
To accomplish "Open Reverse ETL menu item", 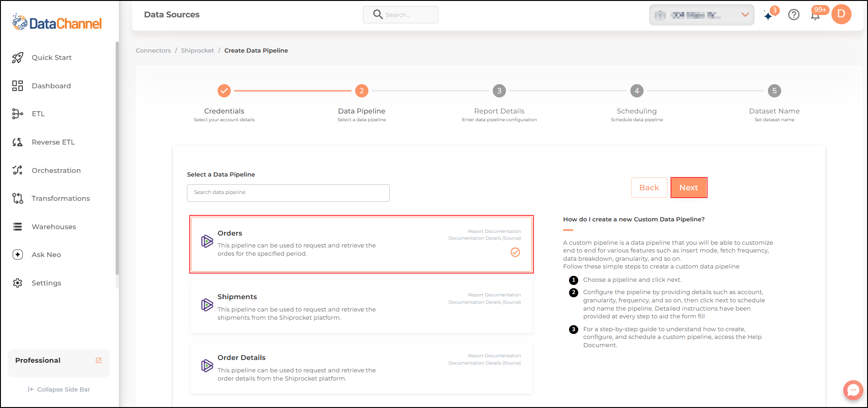I will point(53,142).
